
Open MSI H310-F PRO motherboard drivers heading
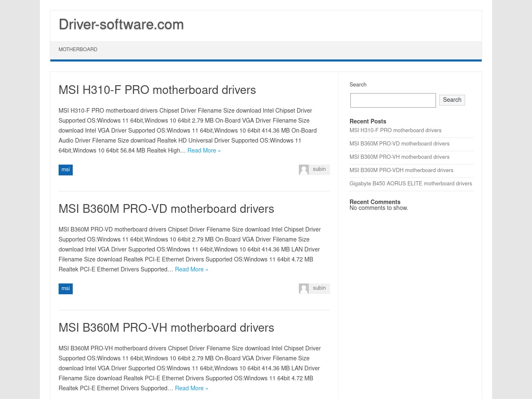[157, 90]
